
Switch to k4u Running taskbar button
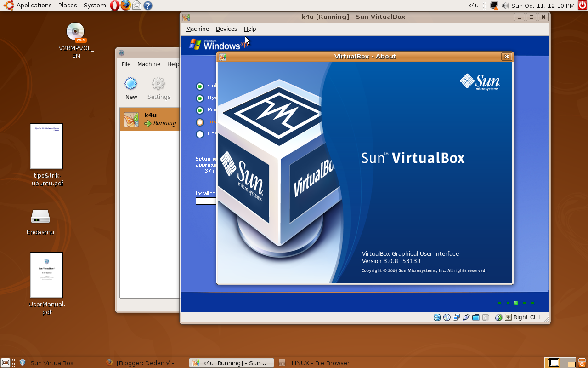click(232, 363)
